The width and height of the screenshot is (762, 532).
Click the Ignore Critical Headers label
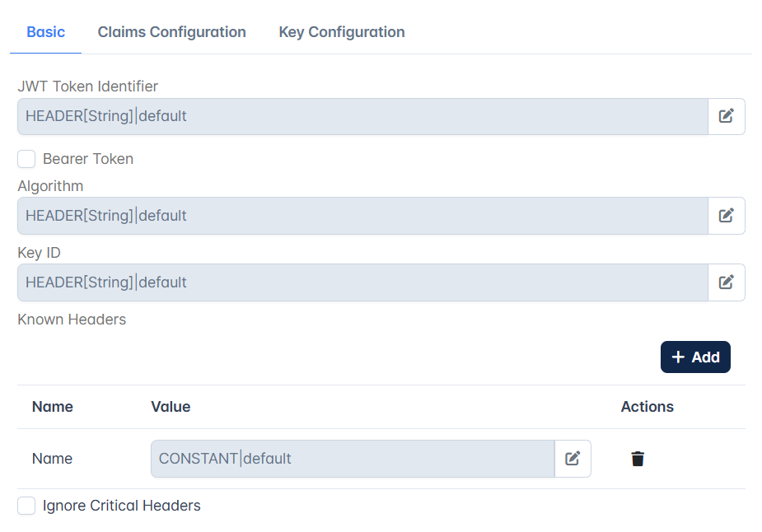coord(121,506)
